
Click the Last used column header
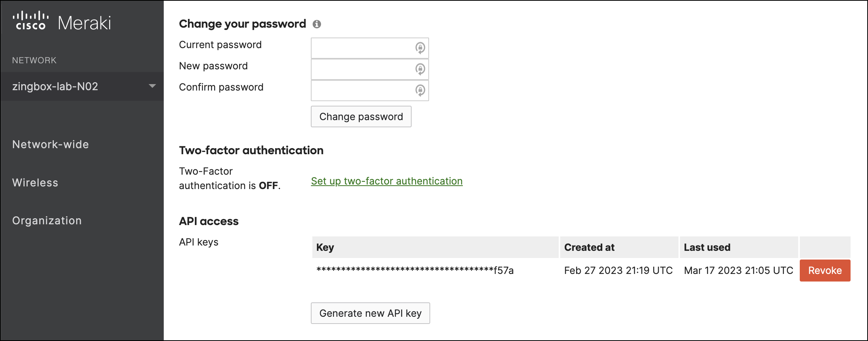tap(707, 247)
